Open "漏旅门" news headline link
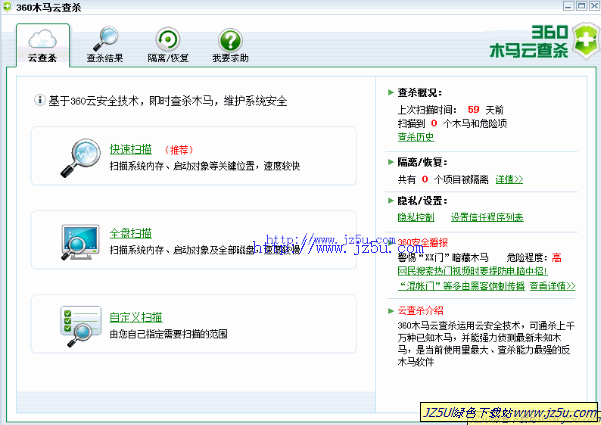601x425 pixels. (461, 286)
